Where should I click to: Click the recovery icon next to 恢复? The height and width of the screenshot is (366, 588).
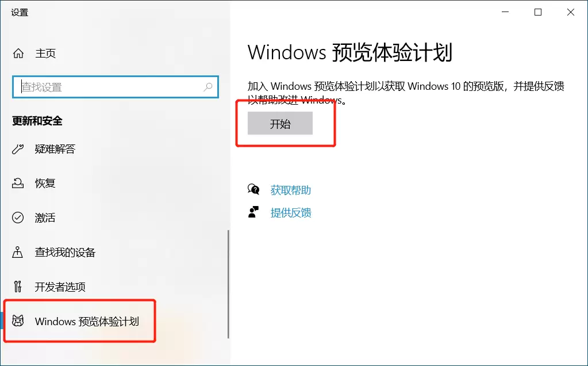18,183
